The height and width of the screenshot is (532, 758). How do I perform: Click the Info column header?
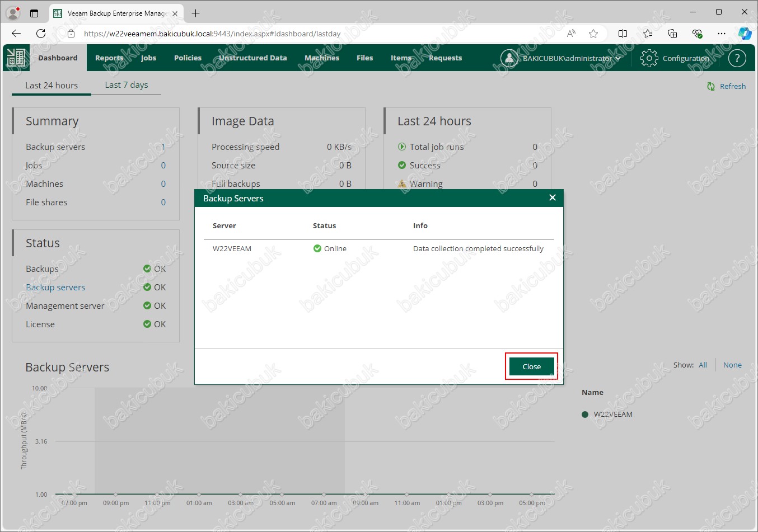420,225
